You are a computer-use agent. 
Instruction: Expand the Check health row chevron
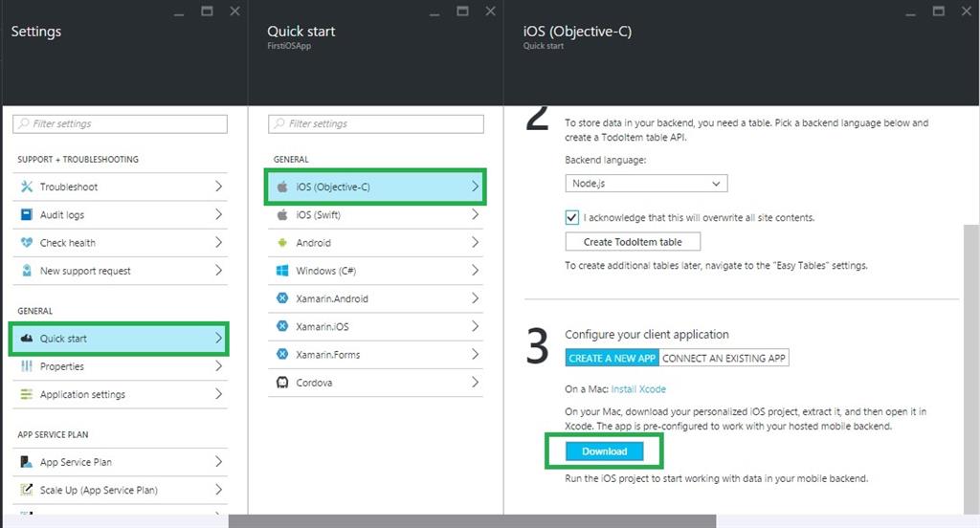coord(218,242)
